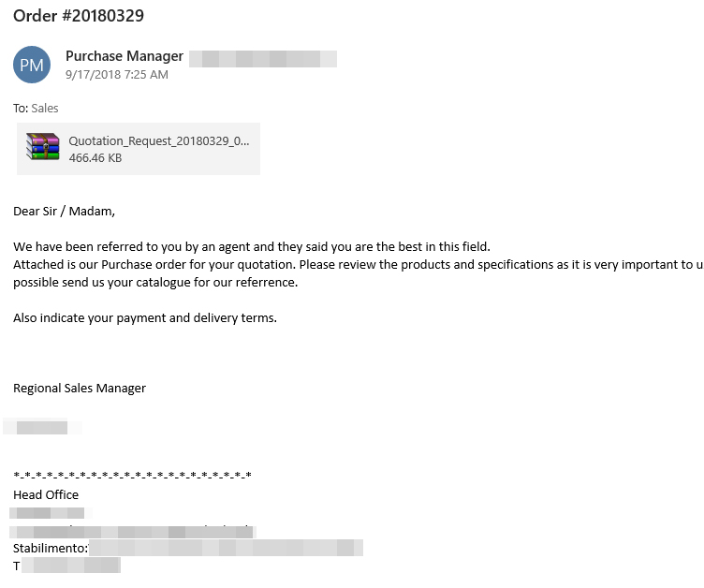This screenshot has height=588, width=704.
Task: Click the 466.46 KB attachment size text
Action: (x=95, y=158)
